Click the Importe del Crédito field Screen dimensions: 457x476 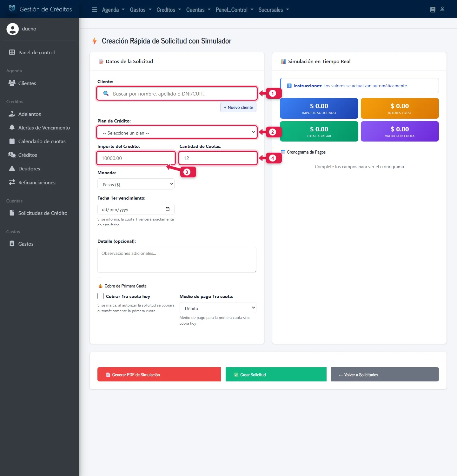pyautogui.click(x=136, y=158)
